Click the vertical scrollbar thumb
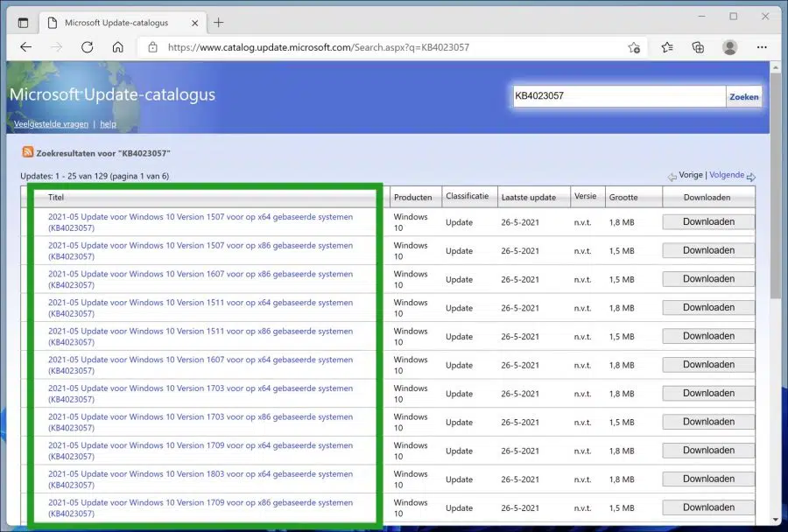 click(x=776, y=185)
